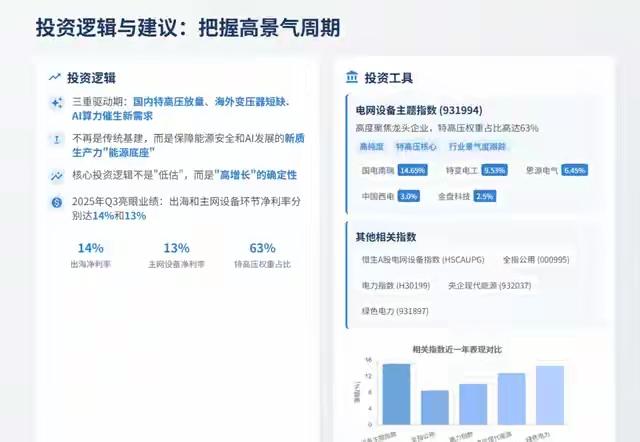Click the info icon beside 不再是传统基建
Image resolution: width=640 pixels, height=442 pixels.
57,140
